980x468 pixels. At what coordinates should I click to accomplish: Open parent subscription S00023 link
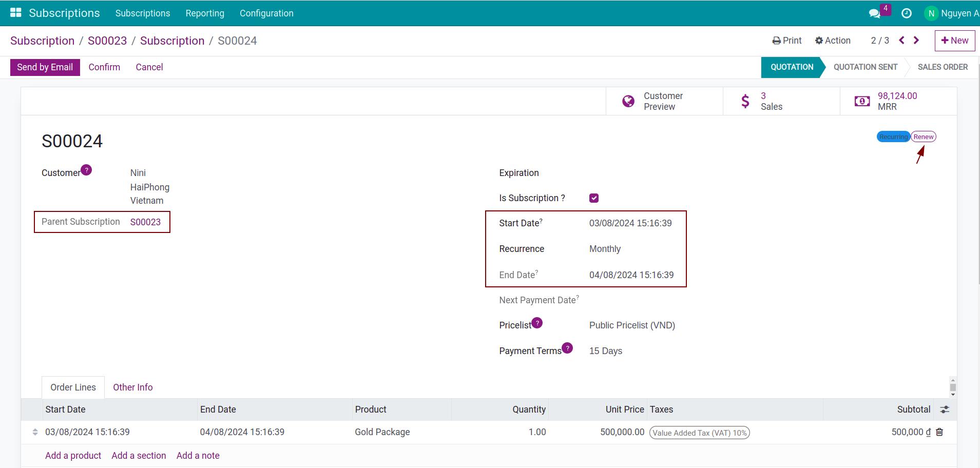(x=145, y=222)
